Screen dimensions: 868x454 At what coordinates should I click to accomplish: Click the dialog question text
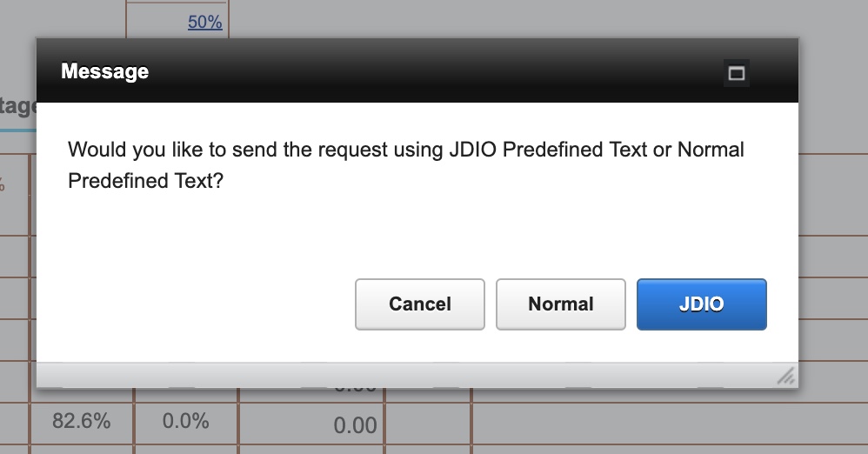coord(405,165)
